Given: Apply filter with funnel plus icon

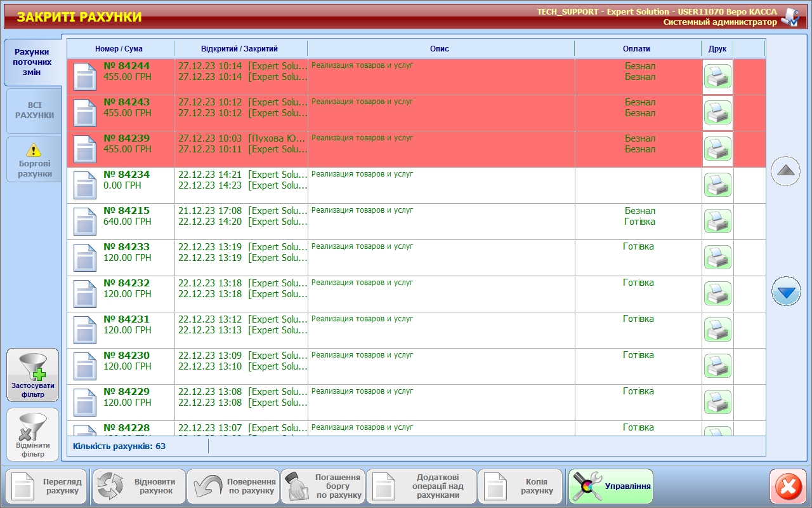Looking at the screenshot, I should pyautogui.click(x=33, y=375).
